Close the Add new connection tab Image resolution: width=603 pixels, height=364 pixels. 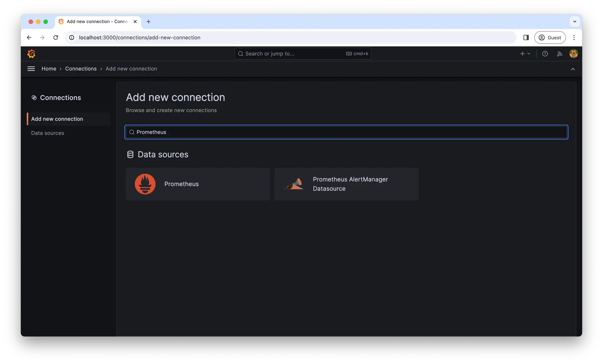click(135, 22)
